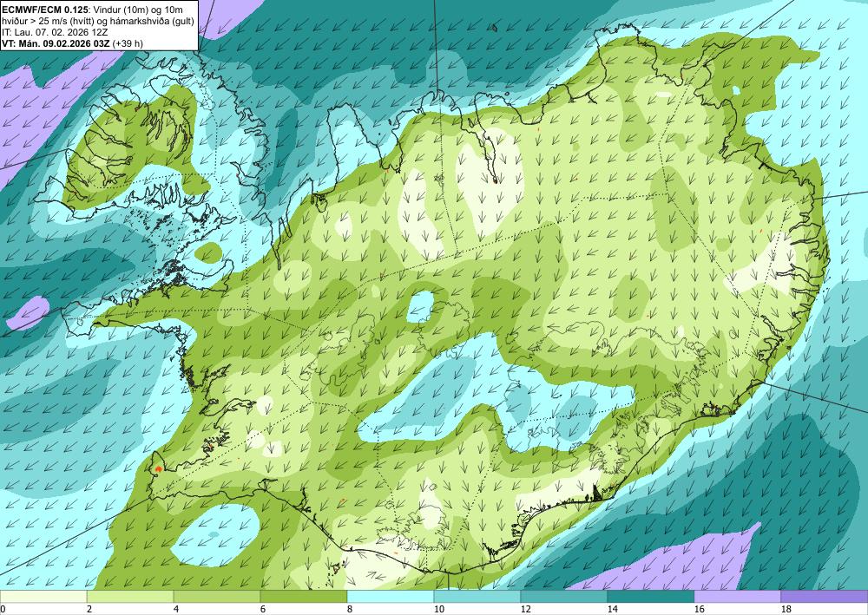Click the "ECMWF/ECM 0.125: Vindur (10m) og 10m" title line
The height and width of the screenshot is (615, 868).
(x=93, y=10)
